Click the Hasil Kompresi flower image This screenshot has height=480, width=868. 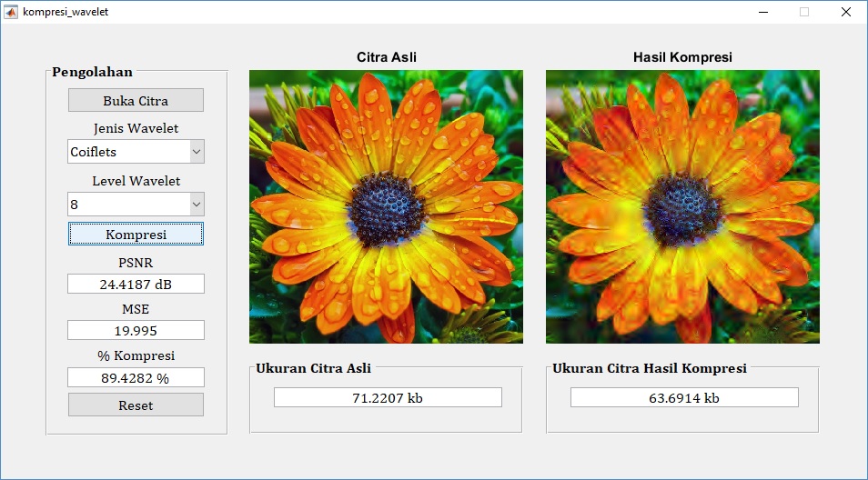coord(682,206)
